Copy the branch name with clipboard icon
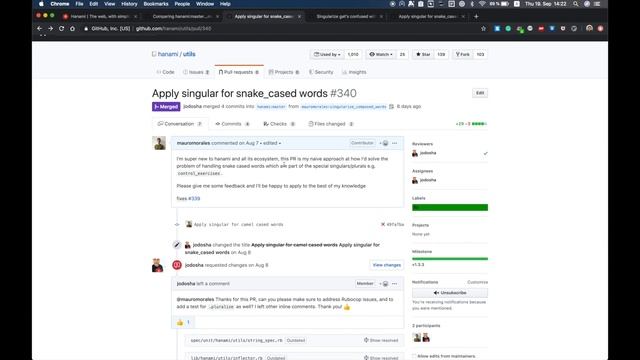This screenshot has height=360, width=640. [x=391, y=107]
